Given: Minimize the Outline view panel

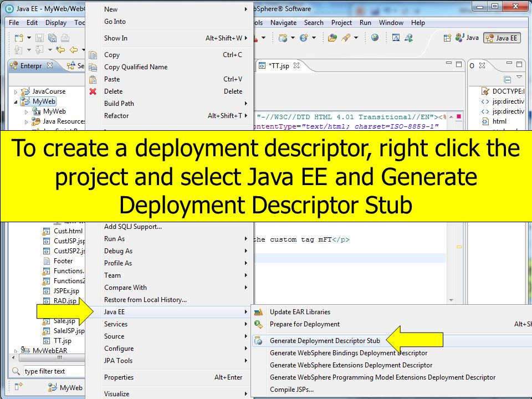Looking at the screenshot, I should click(x=509, y=63).
